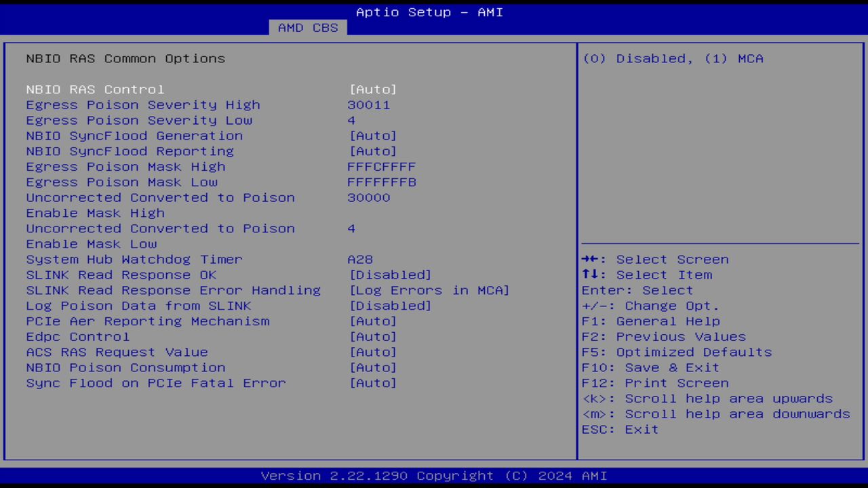Select Log Poison Data from SLINK label
868x488 pixels.
pyautogui.click(x=138, y=306)
